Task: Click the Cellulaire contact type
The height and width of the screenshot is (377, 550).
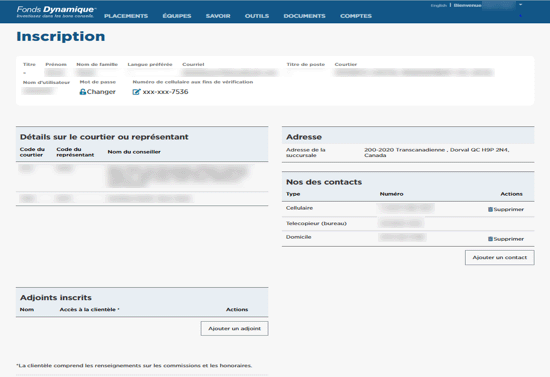Action: tap(299, 208)
